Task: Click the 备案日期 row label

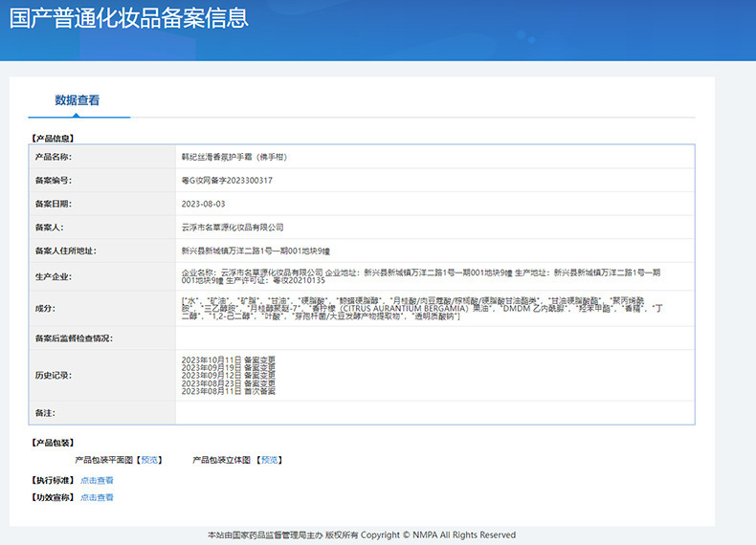Action: pyautogui.click(x=54, y=204)
